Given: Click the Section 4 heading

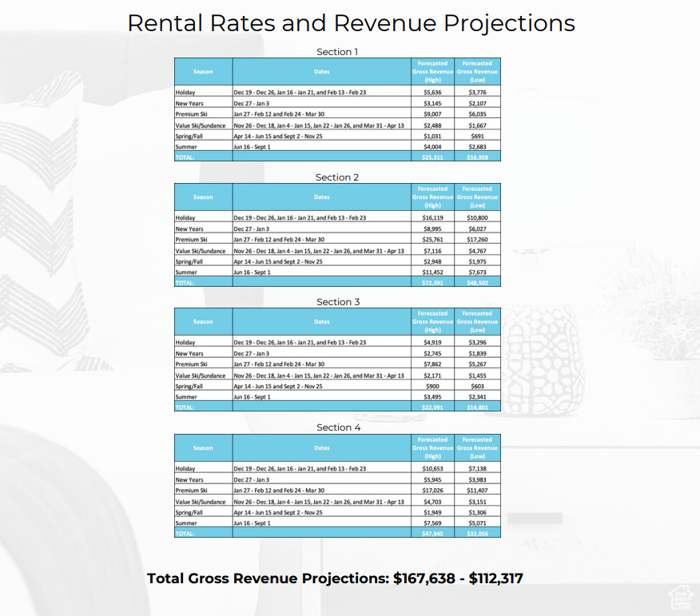Looking at the screenshot, I should [x=338, y=427].
